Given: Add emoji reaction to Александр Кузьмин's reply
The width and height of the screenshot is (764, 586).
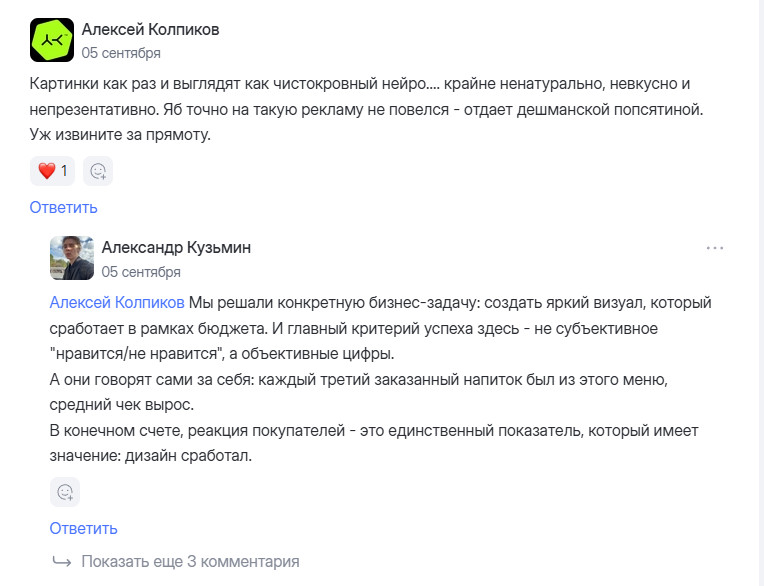Looking at the screenshot, I should point(65,492).
